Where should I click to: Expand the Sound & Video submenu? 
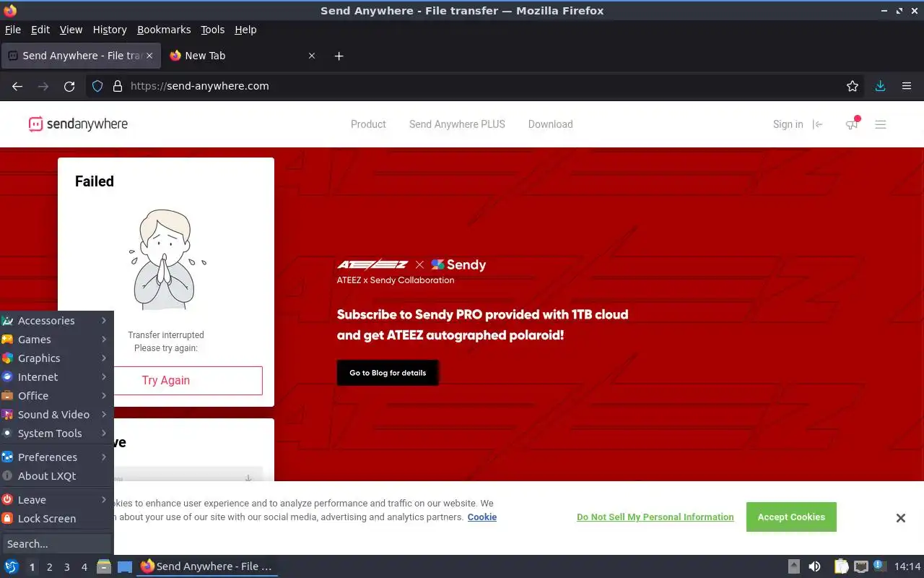click(56, 415)
